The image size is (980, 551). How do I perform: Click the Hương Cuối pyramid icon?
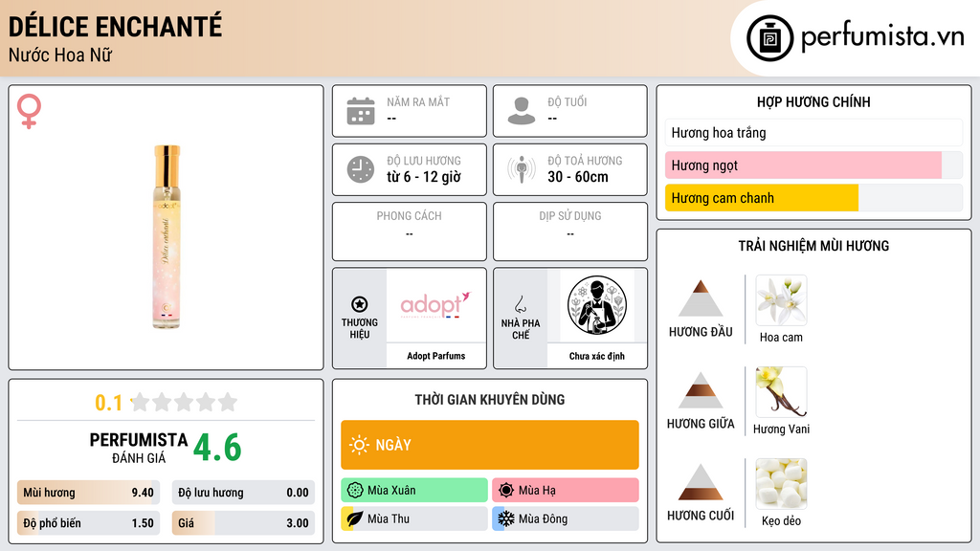coord(701,482)
